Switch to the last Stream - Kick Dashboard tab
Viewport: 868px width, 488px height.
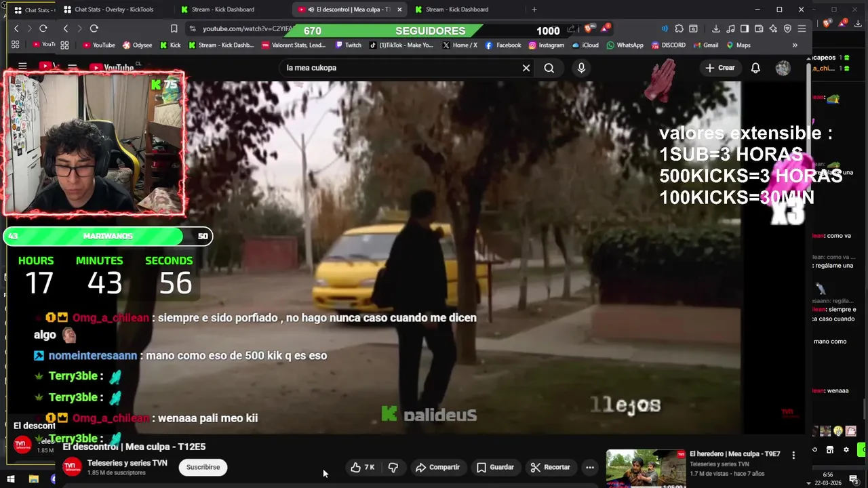click(457, 9)
